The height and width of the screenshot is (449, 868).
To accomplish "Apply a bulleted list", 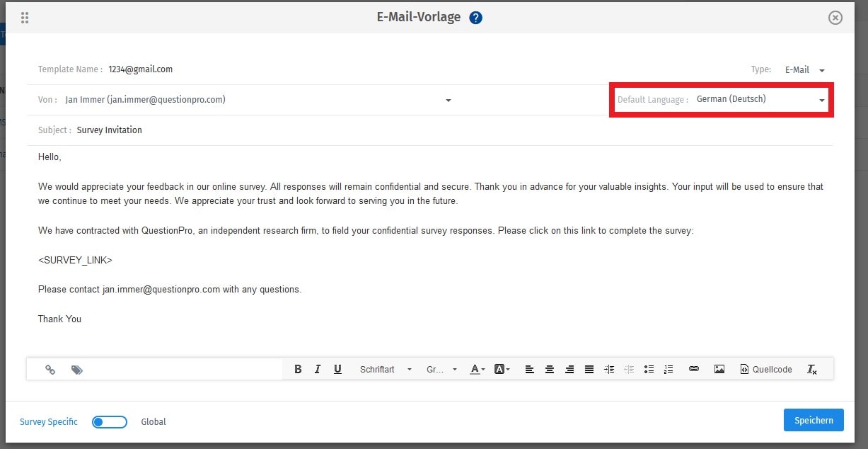I will (x=649, y=368).
